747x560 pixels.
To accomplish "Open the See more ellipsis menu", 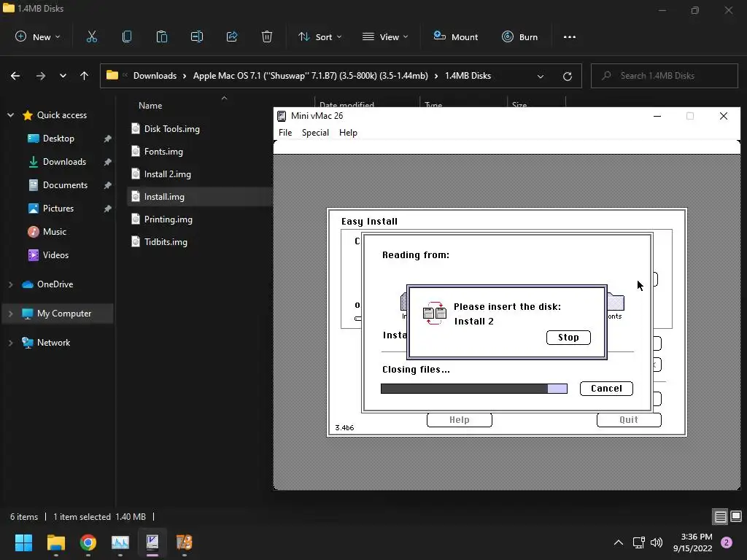I will 569,36.
